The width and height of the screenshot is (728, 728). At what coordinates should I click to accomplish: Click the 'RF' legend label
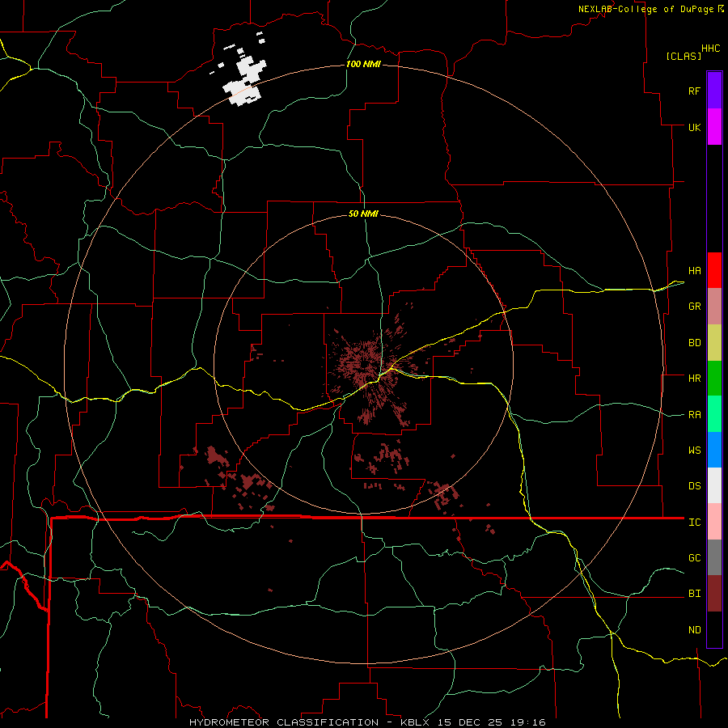(x=694, y=91)
